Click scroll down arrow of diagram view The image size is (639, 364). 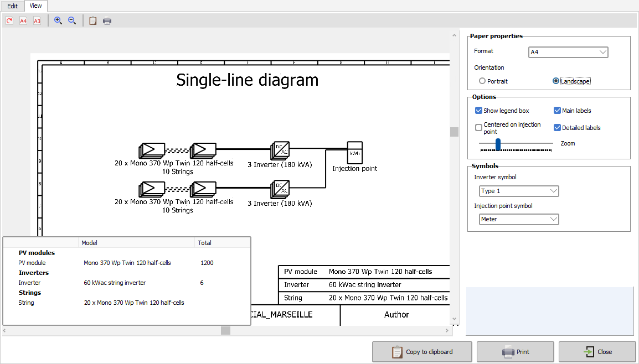(x=454, y=319)
